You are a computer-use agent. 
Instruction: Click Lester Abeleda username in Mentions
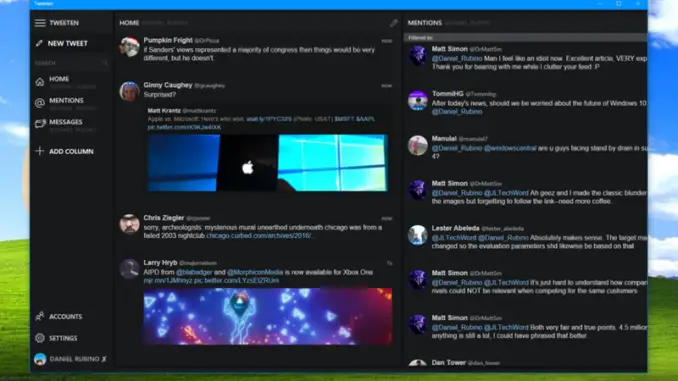[x=455, y=228]
